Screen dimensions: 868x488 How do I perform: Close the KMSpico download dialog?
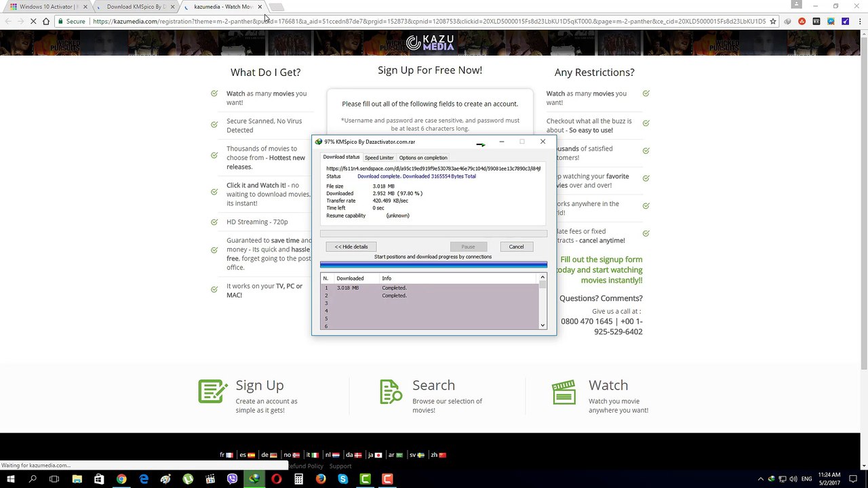pyautogui.click(x=542, y=142)
